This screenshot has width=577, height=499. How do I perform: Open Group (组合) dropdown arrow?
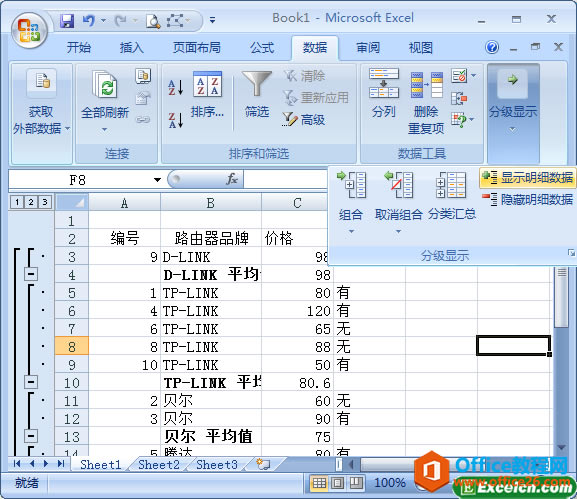click(351, 231)
